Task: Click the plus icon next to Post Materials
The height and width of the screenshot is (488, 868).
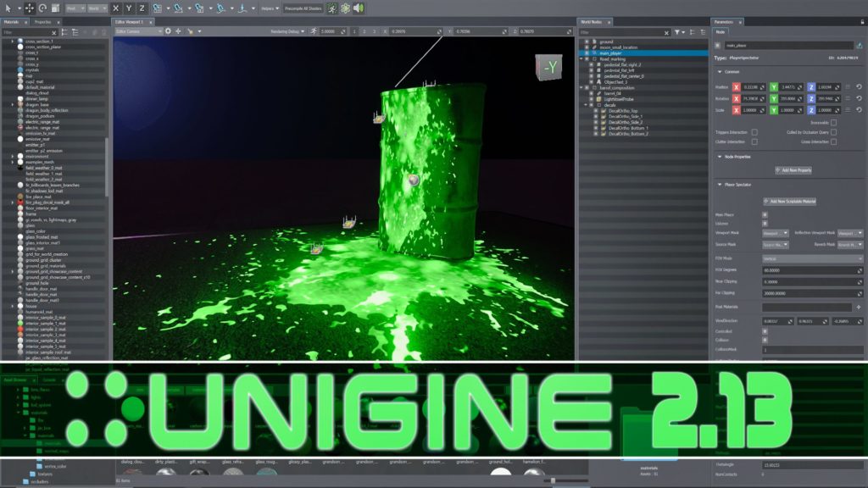Action: [859, 307]
